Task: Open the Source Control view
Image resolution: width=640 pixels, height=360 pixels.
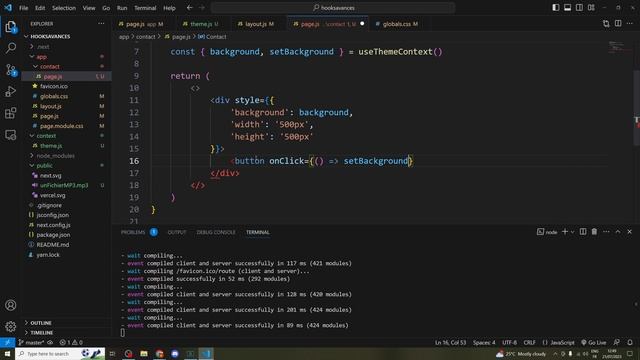Action: click(x=11, y=70)
